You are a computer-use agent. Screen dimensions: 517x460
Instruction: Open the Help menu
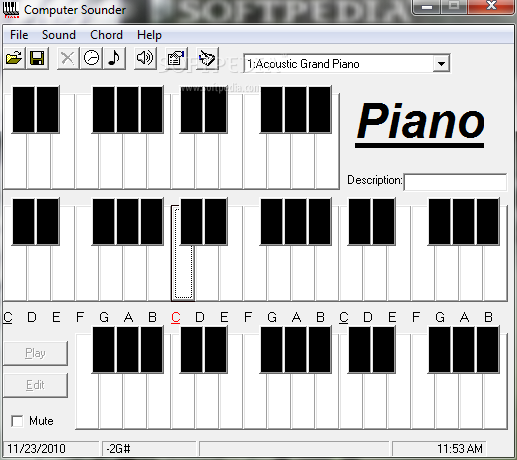[x=149, y=35]
